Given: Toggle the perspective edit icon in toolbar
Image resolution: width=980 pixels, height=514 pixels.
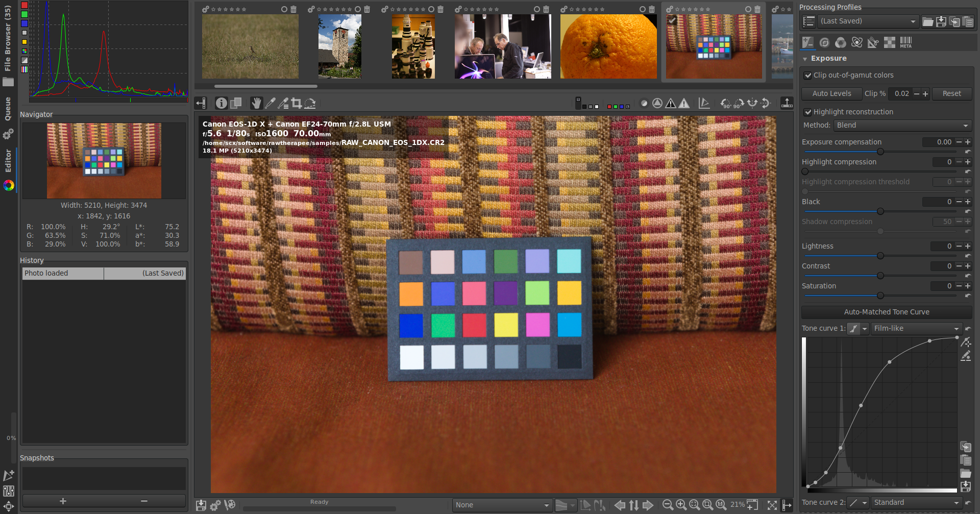Looking at the screenshot, I should (704, 103).
